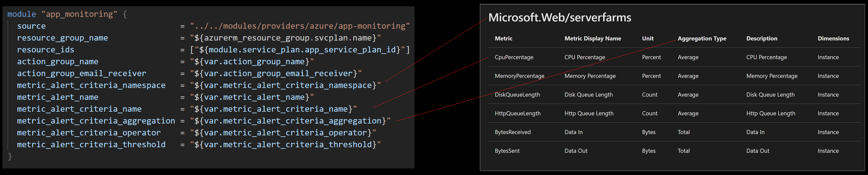Click the metric_alert_criteria_name attribute

(79, 109)
